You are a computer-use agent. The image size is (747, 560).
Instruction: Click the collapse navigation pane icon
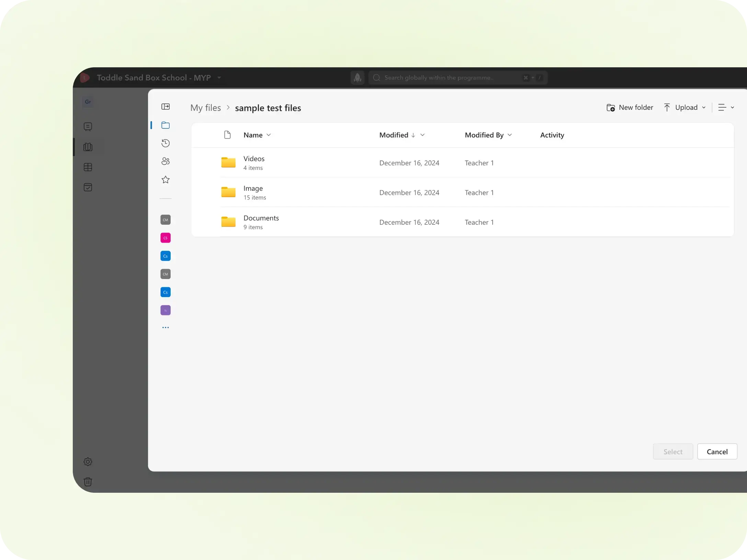165,107
